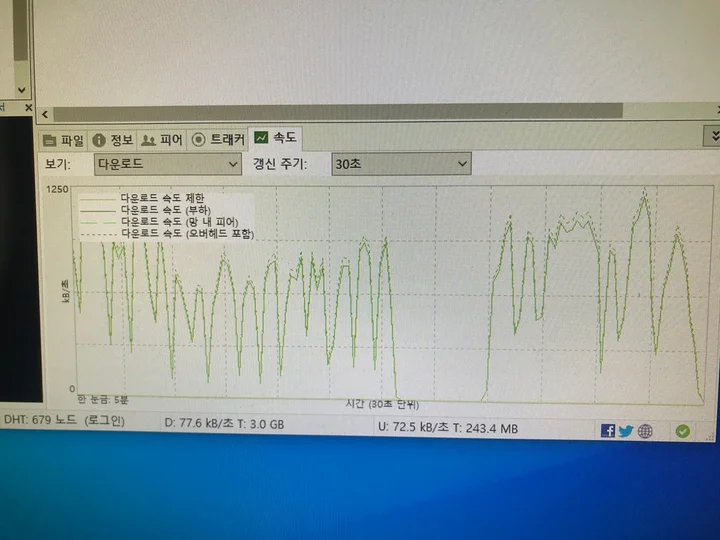The width and height of the screenshot is (720, 540).
Task: Click the Twitter bird icon
Action: tap(625, 430)
